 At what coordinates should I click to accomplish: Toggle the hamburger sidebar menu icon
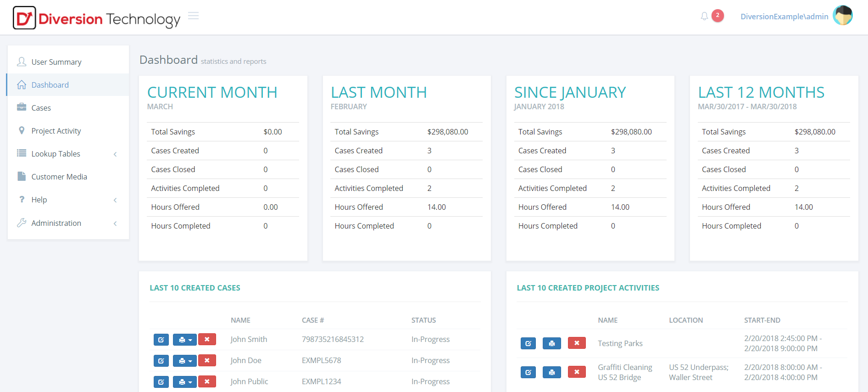point(194,16)
